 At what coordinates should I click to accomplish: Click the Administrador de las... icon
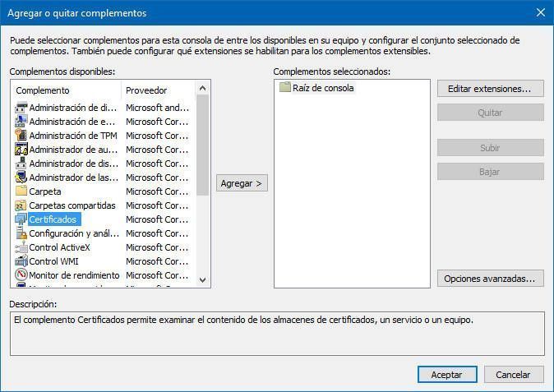click(21, 178)
